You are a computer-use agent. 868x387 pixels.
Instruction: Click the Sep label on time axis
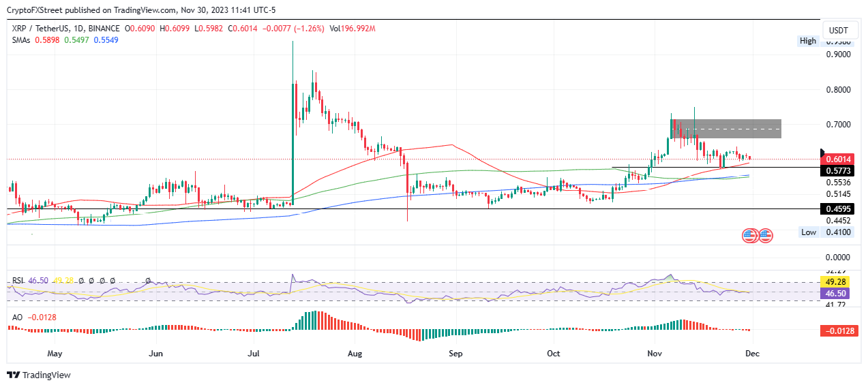tap(455, 354)
